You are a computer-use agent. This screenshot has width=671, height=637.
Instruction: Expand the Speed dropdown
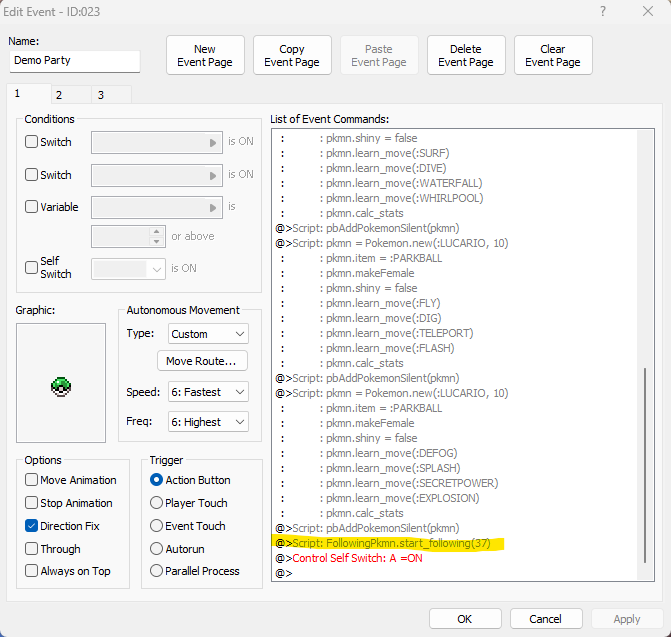[207, 392]
